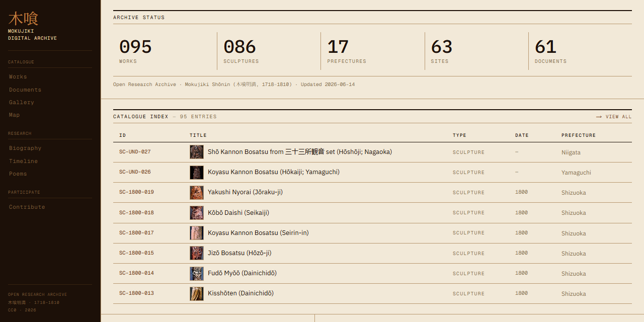Open thumbnail of Jizō Bosatsu entry
Viewport: 644px width, 322px height.
tap(197, 253)
